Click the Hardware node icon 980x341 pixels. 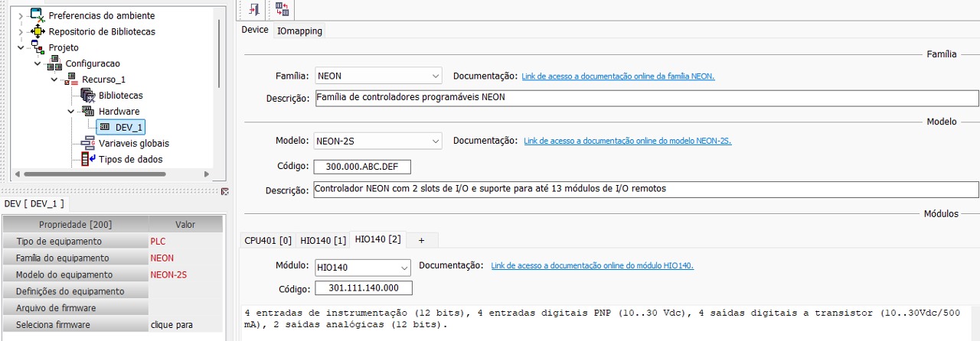[88, 112]
